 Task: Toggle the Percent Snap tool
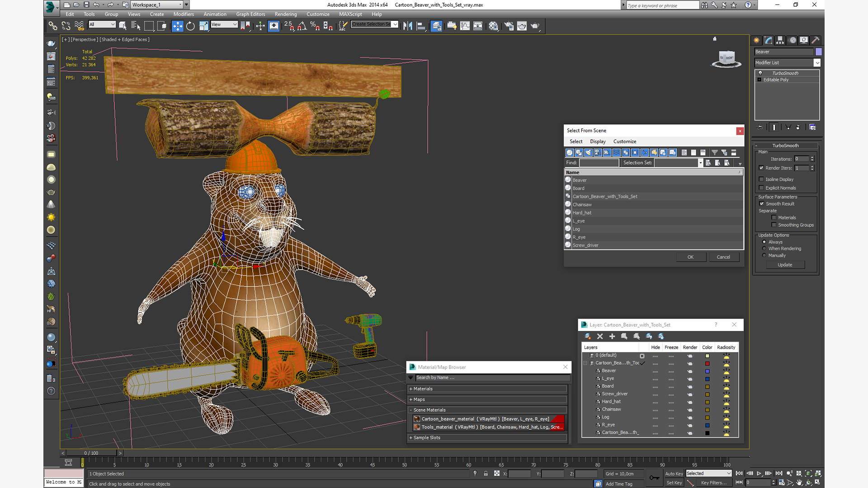pyautogui.click(x=315, y=26)
